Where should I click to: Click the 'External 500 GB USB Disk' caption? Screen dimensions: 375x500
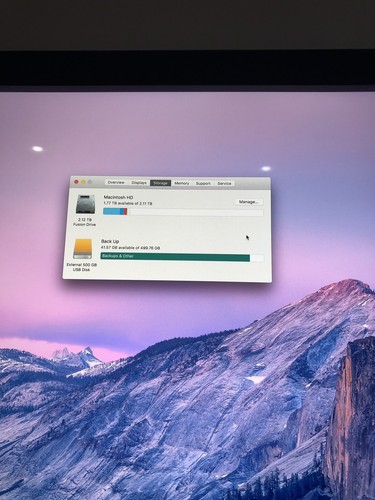point(82,267)
